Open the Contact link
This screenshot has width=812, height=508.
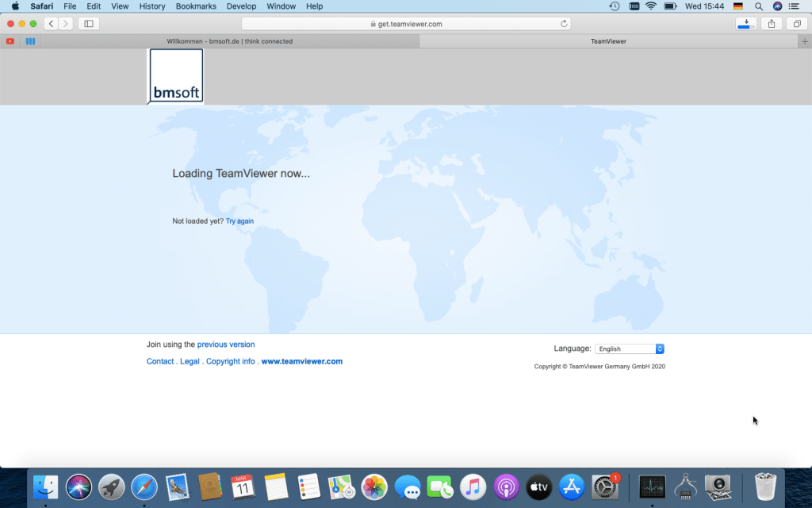[160, 361]
